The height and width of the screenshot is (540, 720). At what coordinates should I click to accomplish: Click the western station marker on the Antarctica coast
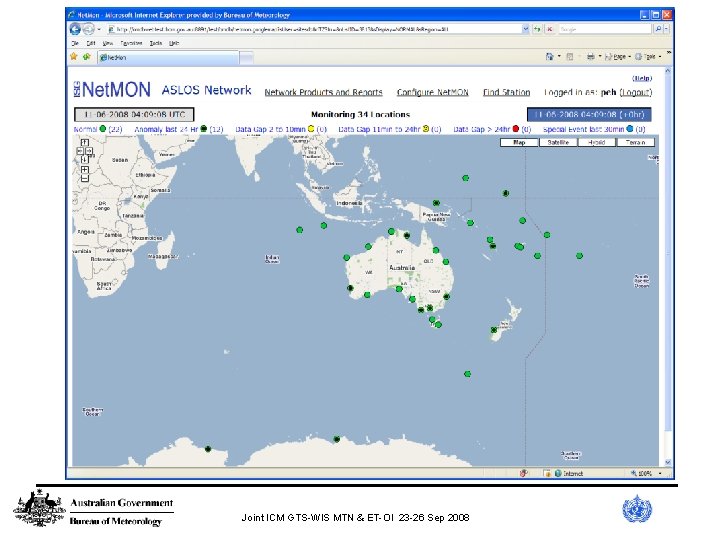tap(208, 449)
